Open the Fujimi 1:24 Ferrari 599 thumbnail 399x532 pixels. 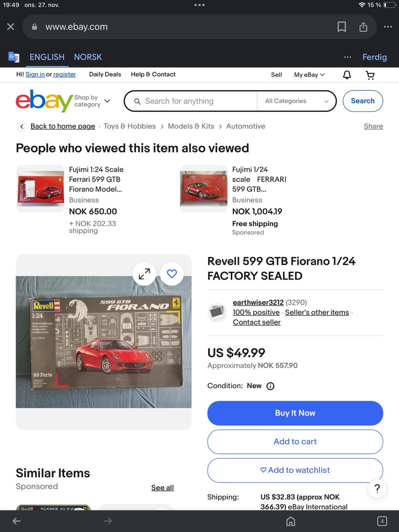click(x=40, y=189)
